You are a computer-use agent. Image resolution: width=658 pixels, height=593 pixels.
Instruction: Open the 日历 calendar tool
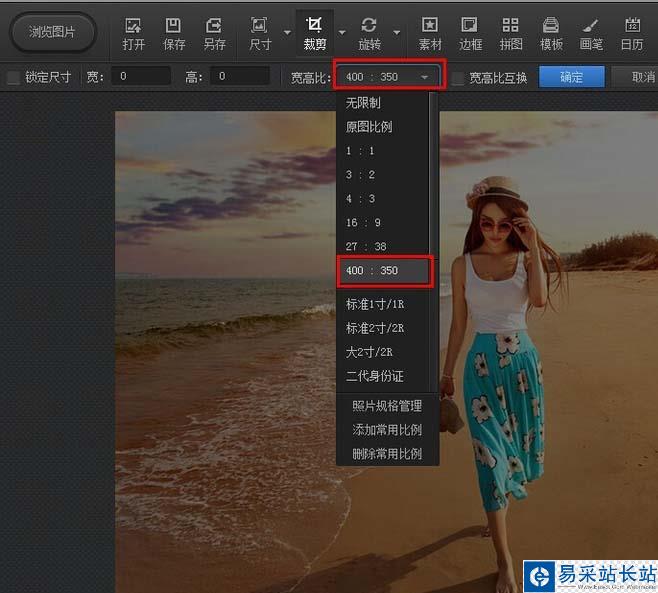[632, 34]
